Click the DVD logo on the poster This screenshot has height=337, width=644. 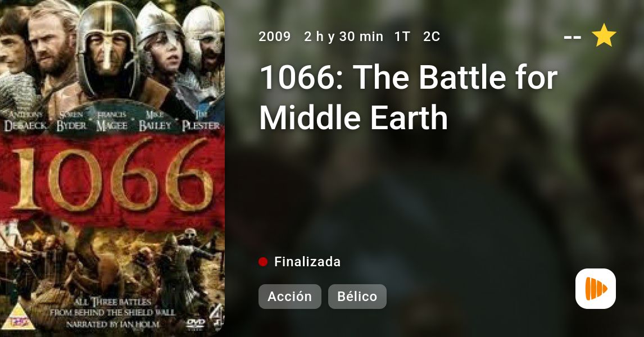pyautogui.click(x=196, y=323)
